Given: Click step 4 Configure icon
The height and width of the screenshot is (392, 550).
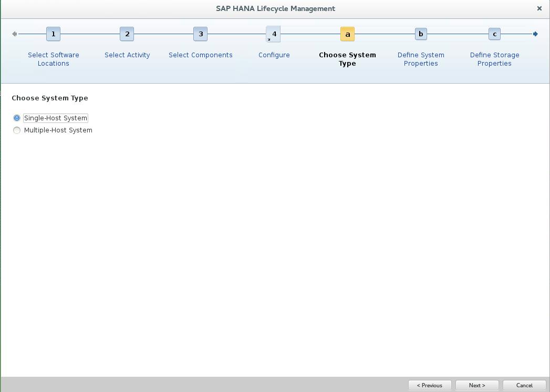Looking at the screenshot, I should (x=274, y=34).
